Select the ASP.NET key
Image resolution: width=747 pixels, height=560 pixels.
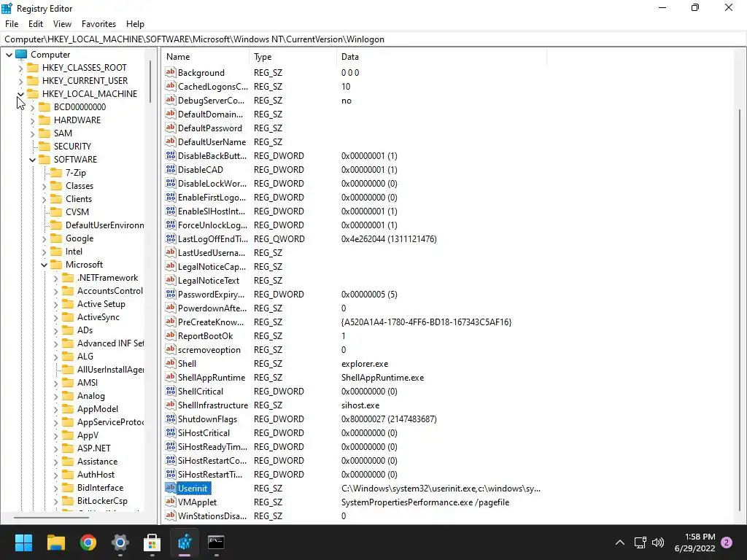[94, 448]
